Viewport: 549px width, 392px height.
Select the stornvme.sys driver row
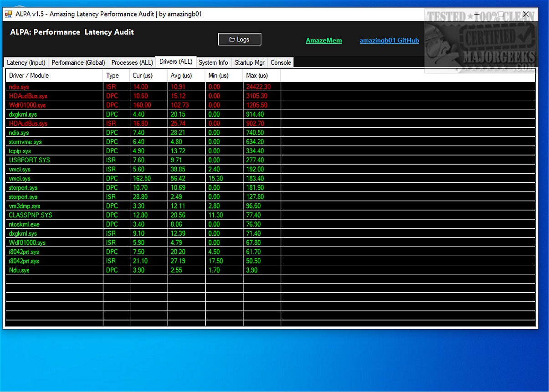(270, 142)
